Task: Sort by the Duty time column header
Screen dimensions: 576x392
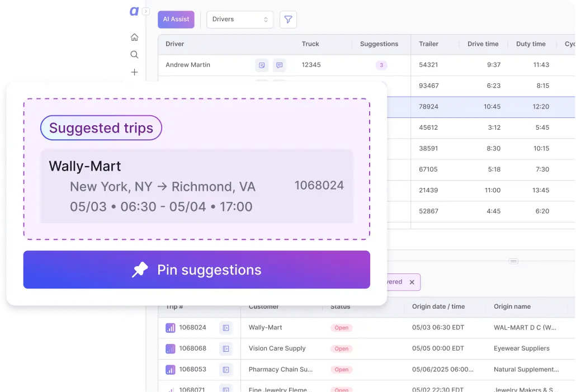Action: [x=531, y=44]
